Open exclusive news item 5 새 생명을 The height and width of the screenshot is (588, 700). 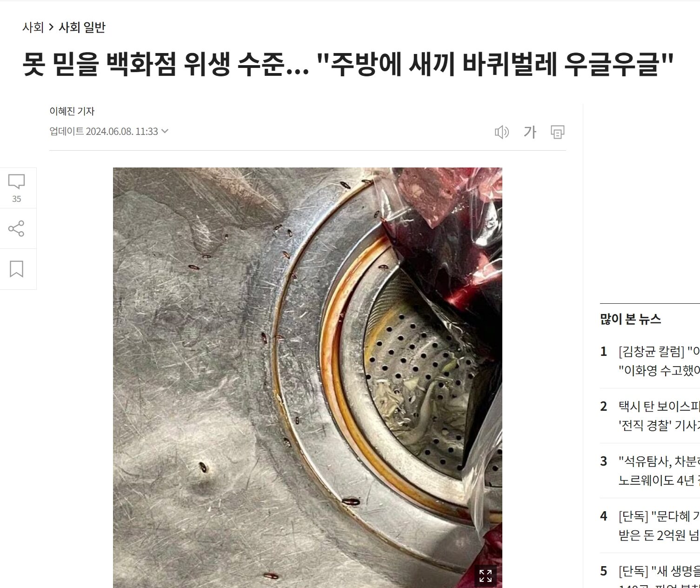point(659,577)
